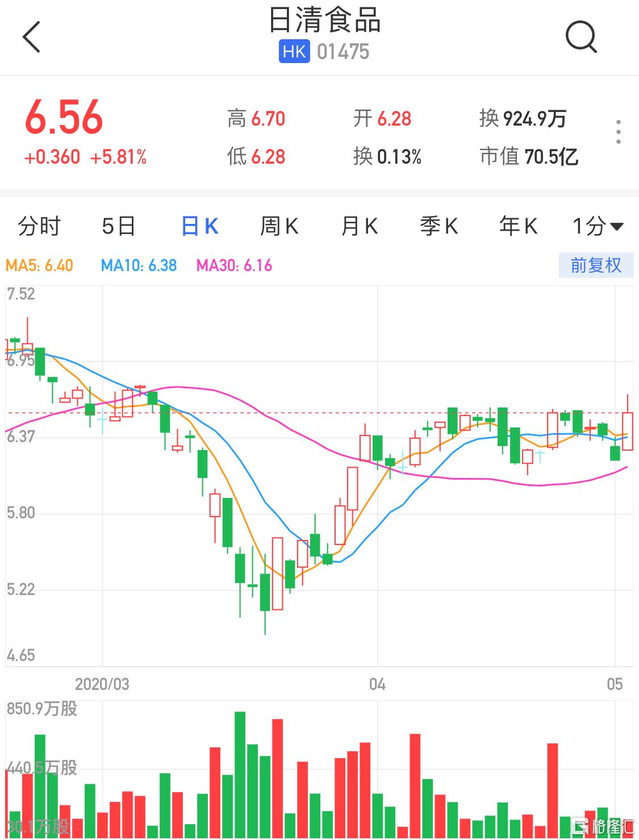Image resolution: width=639 pixels, height=840 pixels.
Task: Open the 月K chart tab
Action: [360, 226]
